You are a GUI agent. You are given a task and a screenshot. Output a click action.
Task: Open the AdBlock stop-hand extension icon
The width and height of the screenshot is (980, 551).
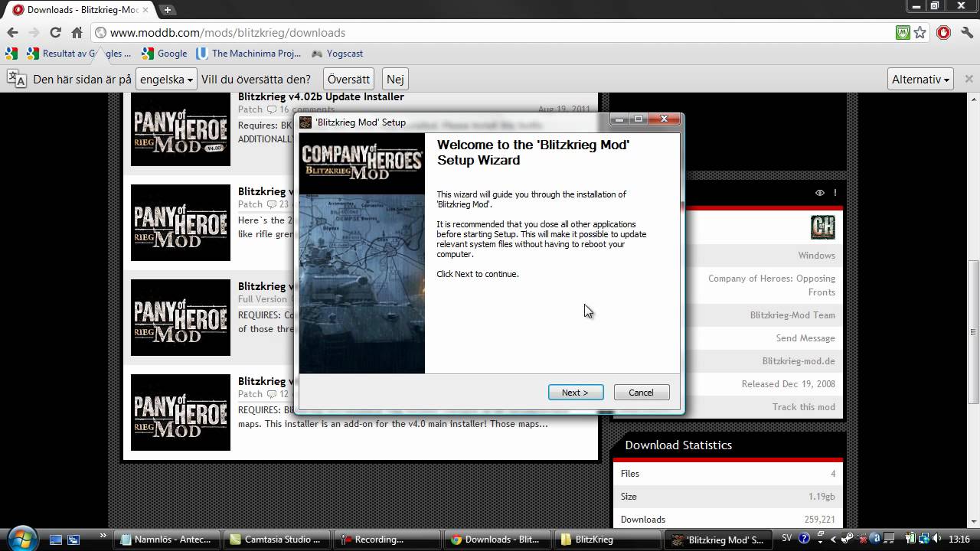(943, 33)
